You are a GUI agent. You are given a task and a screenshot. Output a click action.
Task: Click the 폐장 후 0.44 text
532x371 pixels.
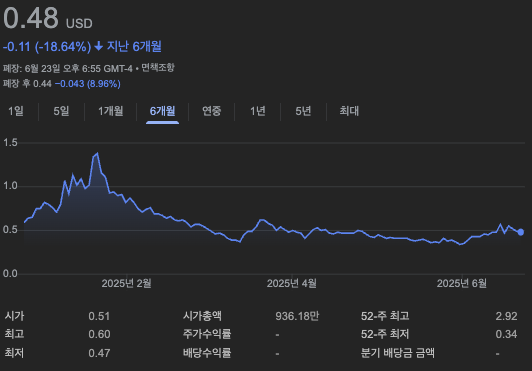pyautogui.click(x=27, y=84)
